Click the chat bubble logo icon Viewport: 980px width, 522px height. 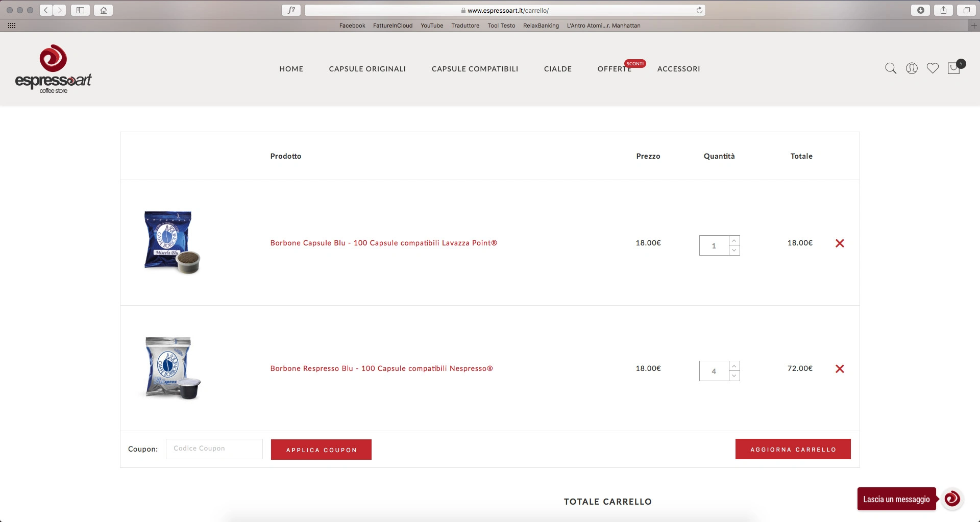pos(952,499)
